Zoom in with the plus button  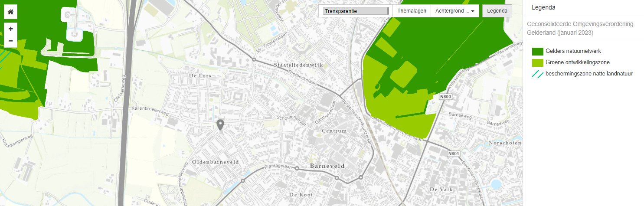pos(10,29)
